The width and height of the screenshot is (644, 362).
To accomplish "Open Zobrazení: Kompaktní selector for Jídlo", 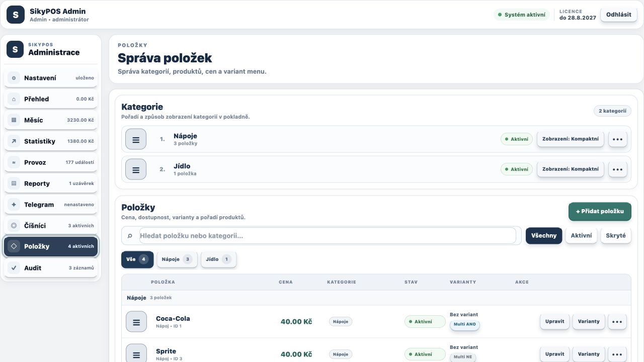I will point(571,169).
